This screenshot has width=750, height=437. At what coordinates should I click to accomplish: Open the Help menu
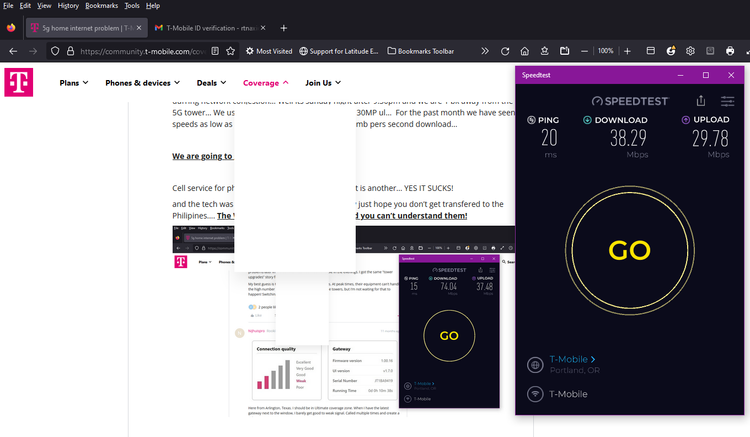[153, 6]
